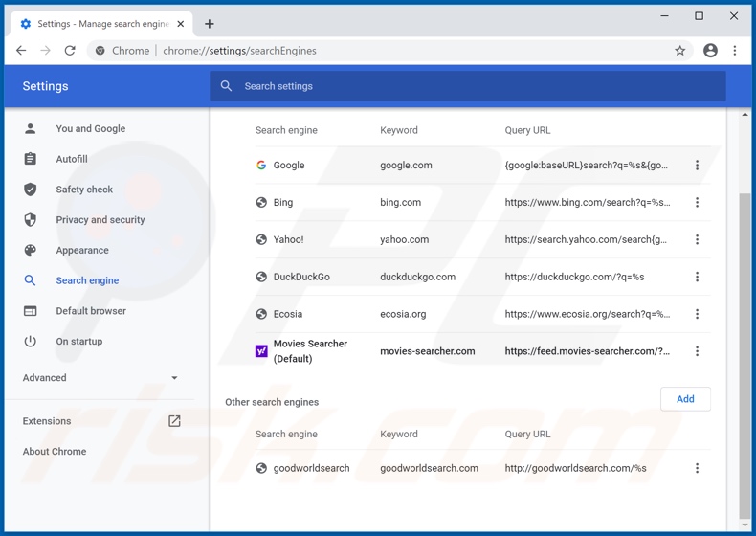
Task: Click the globe icon beside goodworldsearch
Action: 261,468
